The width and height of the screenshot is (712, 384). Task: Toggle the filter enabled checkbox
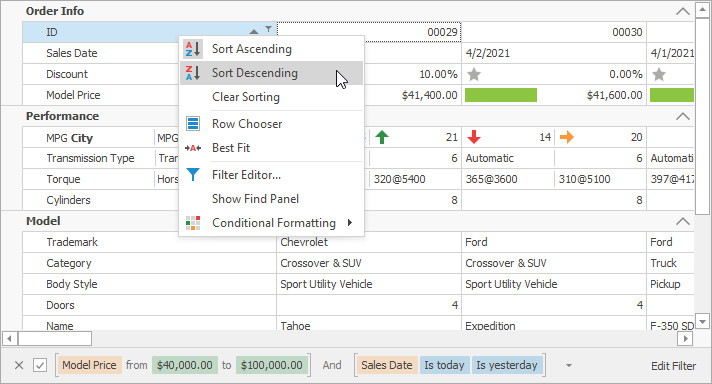tap(40, 365)
